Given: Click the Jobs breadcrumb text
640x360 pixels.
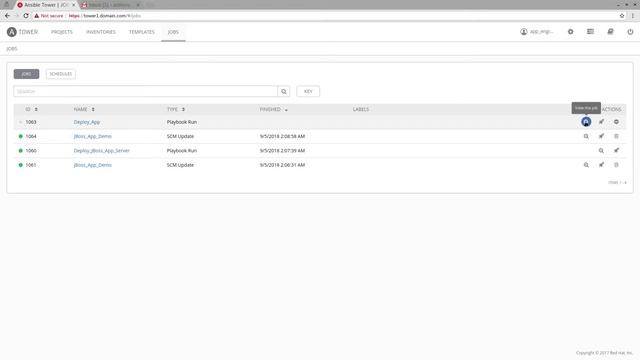Looking at the screenshot, I should (12, 49).
